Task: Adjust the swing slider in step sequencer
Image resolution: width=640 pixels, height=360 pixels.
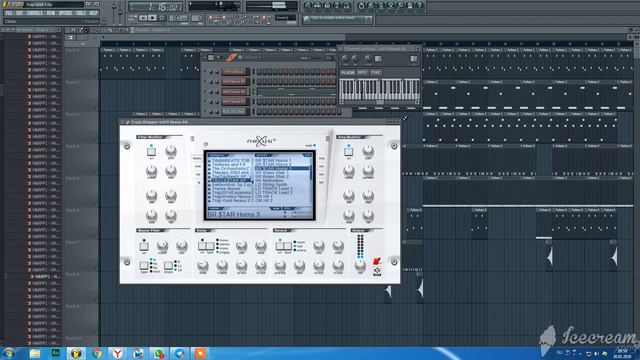Action: [317, 58]
